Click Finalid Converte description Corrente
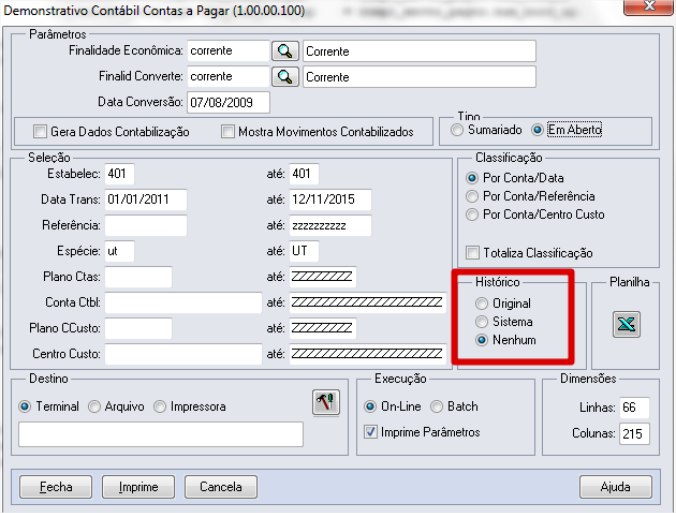The image size is (676, 513). tap(419, 77)
